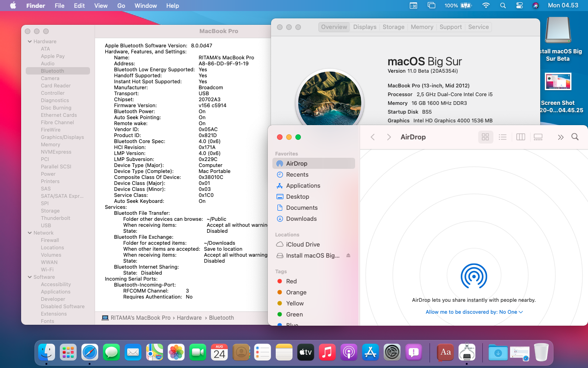The image size is (588, 368).
Task: Launch Mail from the Dock
Action: pyautogui.click(x=133, y=352)
